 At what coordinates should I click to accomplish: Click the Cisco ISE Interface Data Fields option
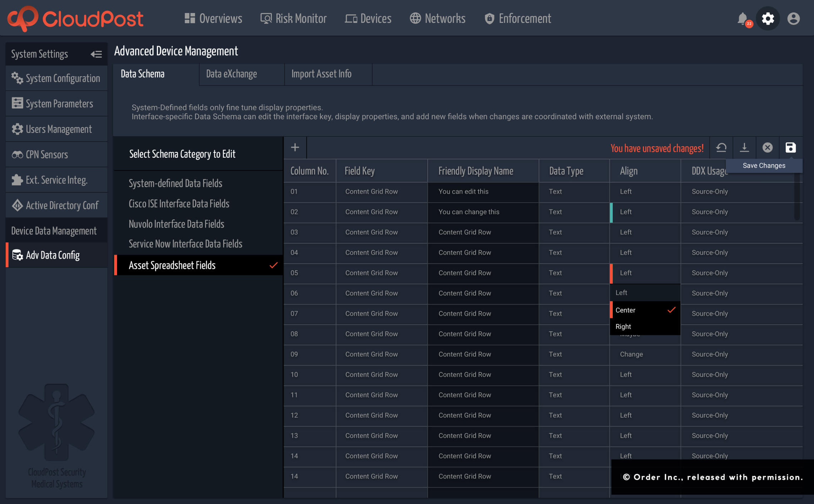pyautogui.click(x=179, y=203)
